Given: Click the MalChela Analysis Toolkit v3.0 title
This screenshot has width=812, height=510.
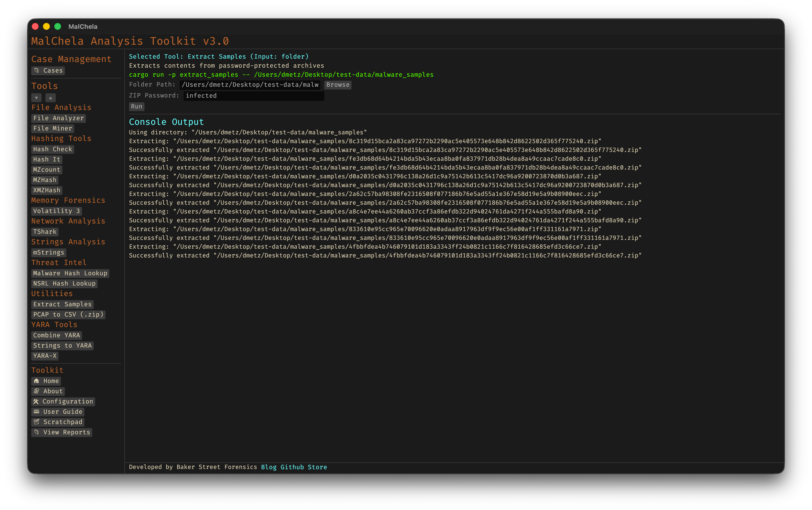Looking at the screenshot, I should [x=130, y=41].
